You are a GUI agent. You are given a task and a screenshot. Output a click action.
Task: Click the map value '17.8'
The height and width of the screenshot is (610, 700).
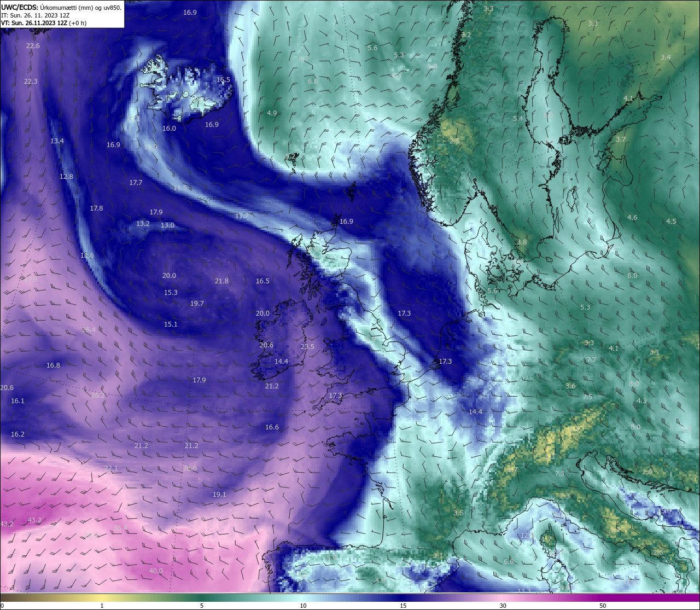tap(96, 208)
